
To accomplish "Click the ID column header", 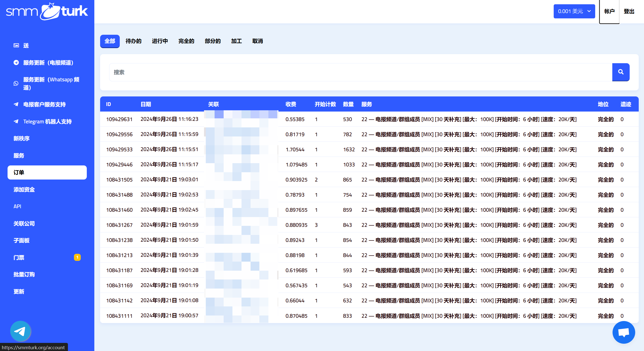I will (108, 104).
